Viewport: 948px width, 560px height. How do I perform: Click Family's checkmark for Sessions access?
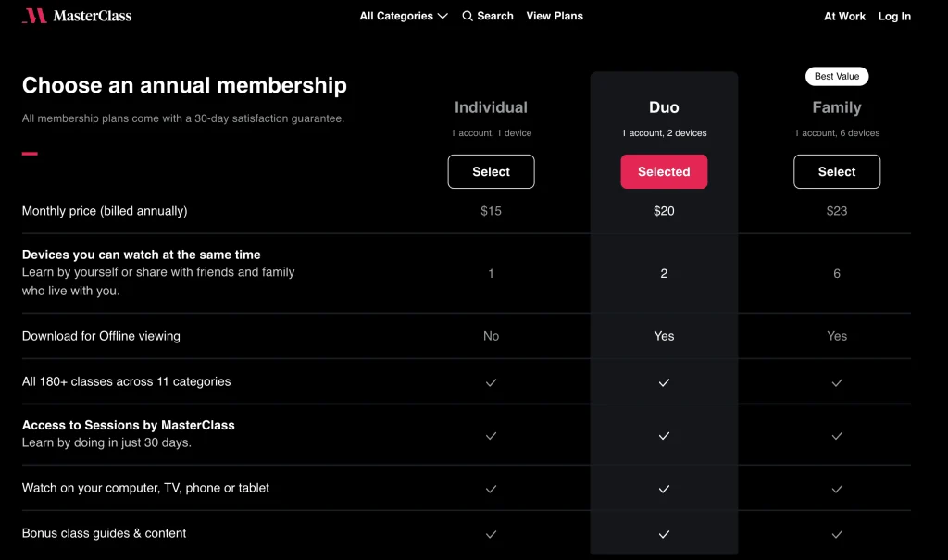pos(837,435)
